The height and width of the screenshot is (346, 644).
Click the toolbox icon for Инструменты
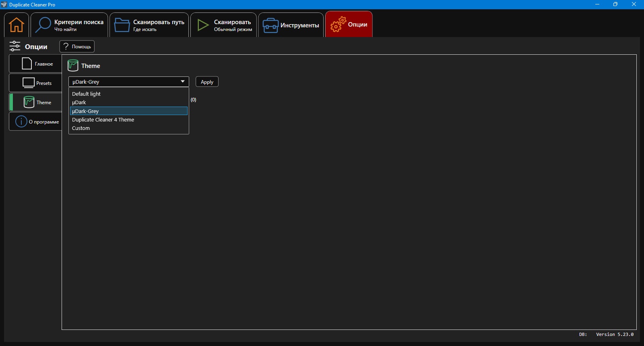[x=270, y=25]
